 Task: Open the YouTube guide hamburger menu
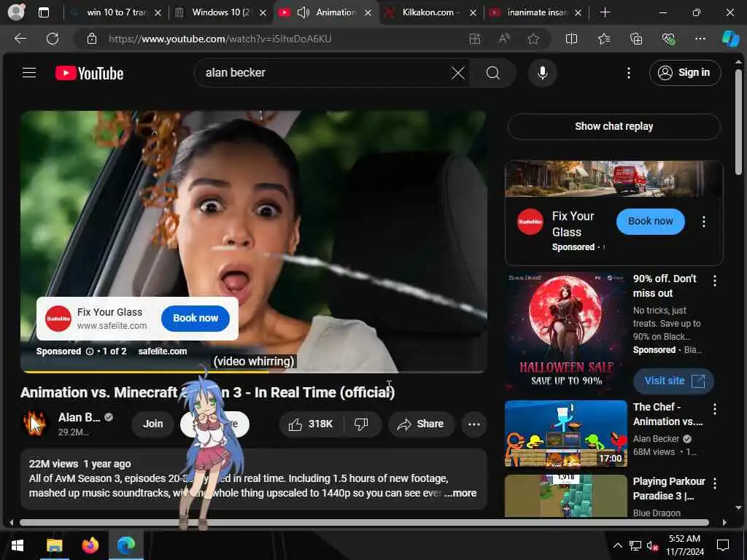(x=29, y=73)
